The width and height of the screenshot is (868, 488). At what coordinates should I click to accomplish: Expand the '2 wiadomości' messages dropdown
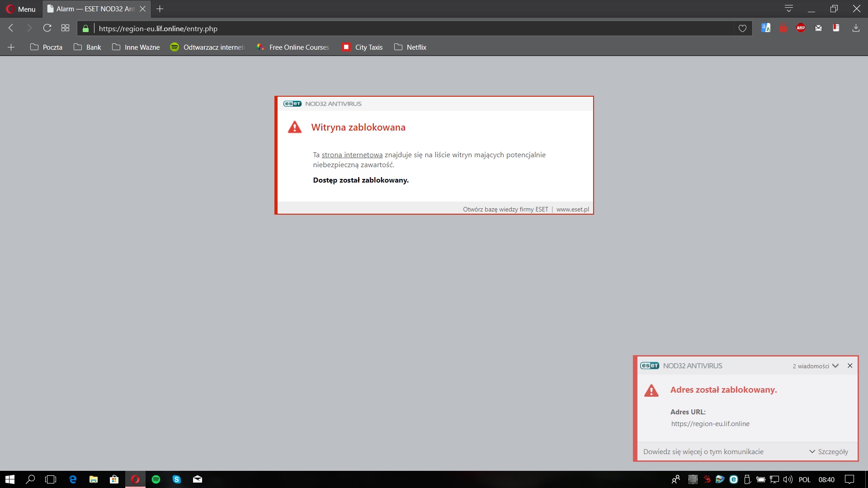coord(816,366)
